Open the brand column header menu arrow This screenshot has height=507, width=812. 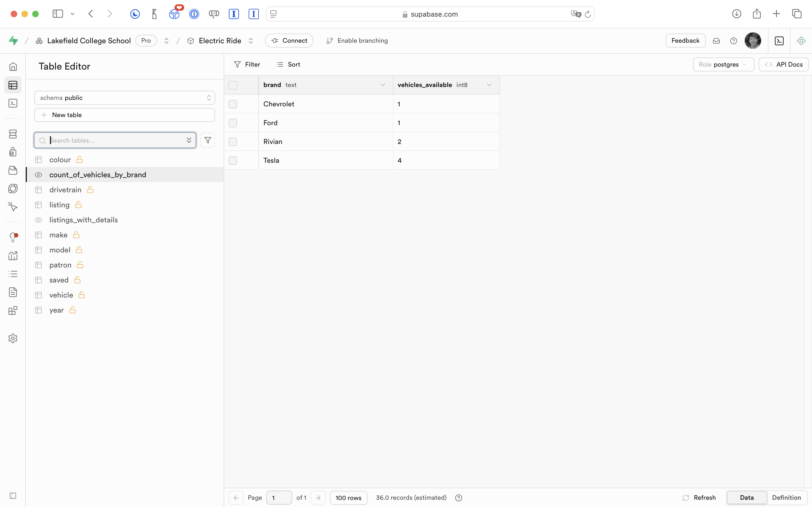pyautogui.click(x=383, y=85)
